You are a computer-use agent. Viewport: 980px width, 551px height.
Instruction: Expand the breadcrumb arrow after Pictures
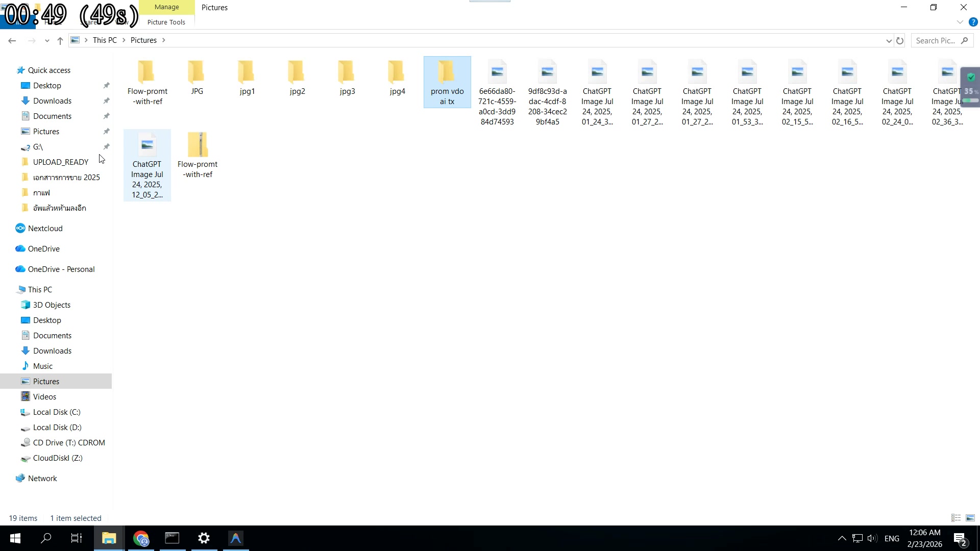(x=164, y=40)
